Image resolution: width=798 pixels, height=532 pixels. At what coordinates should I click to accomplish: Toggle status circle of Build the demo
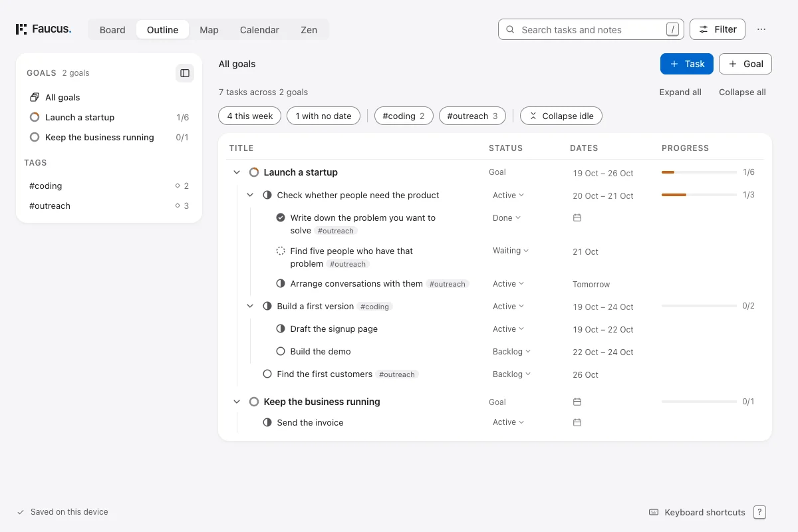(281, 351)
